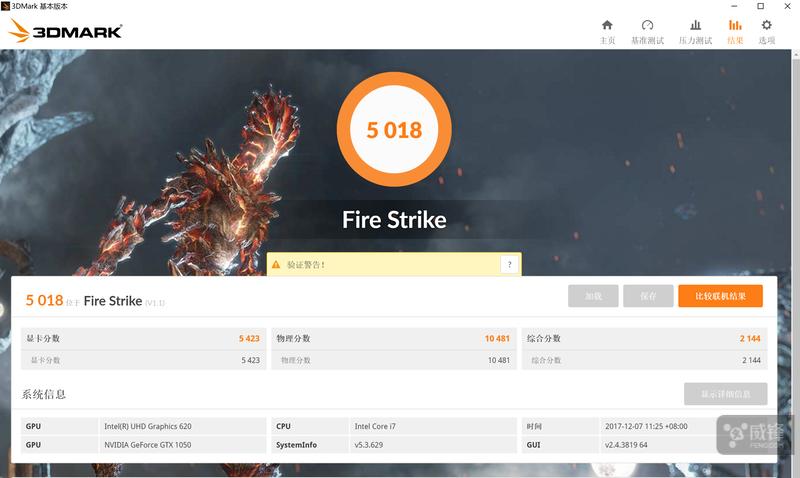Screen dimensions: 800x478
Task: Click the validation warning triangle icon
Action: [x=276, y=264]
